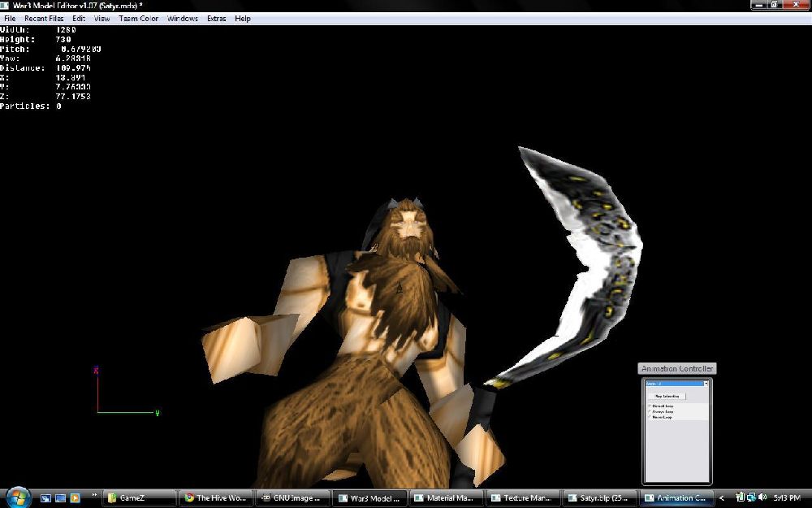The height and width of the screenshot is (508, 812).
Task: Minimize the War3 Model Editor window
Action: point(758,5)
